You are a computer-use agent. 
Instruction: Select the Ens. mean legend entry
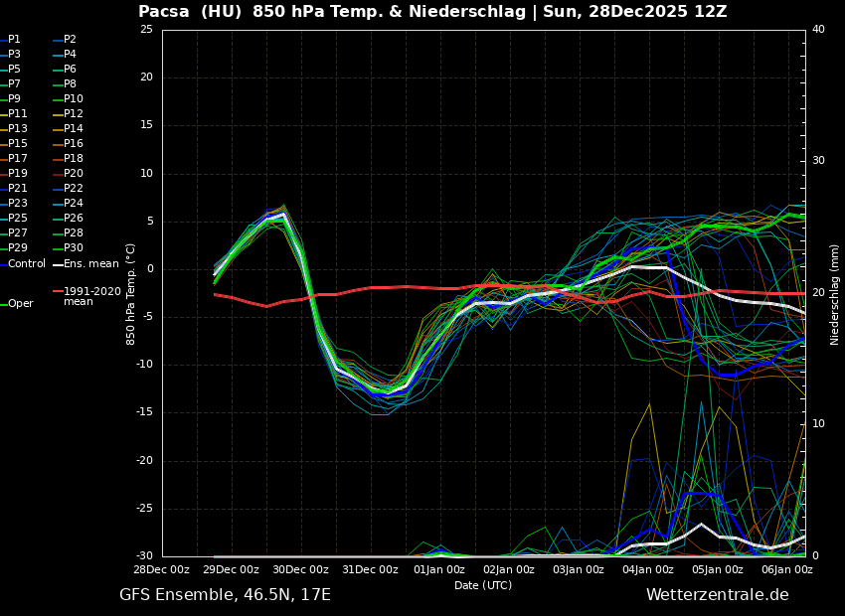click(90, 264)
